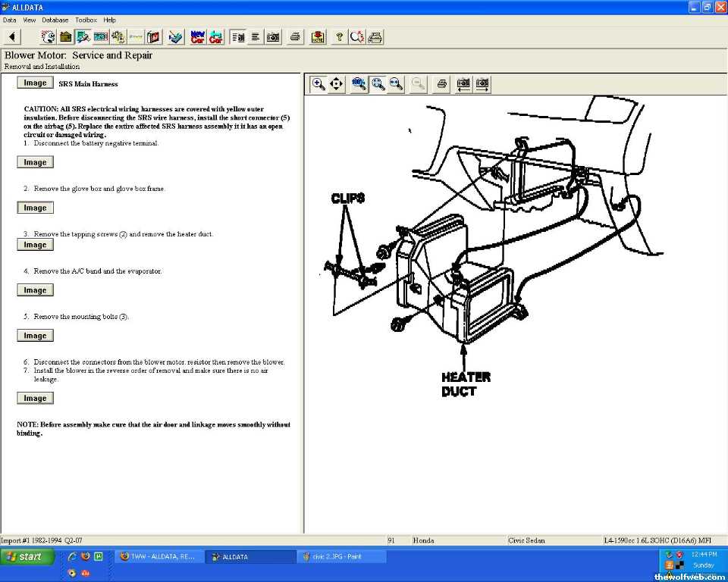Print the diagram using image toolbar printer
728x582 pixels.
coord(441,84)
